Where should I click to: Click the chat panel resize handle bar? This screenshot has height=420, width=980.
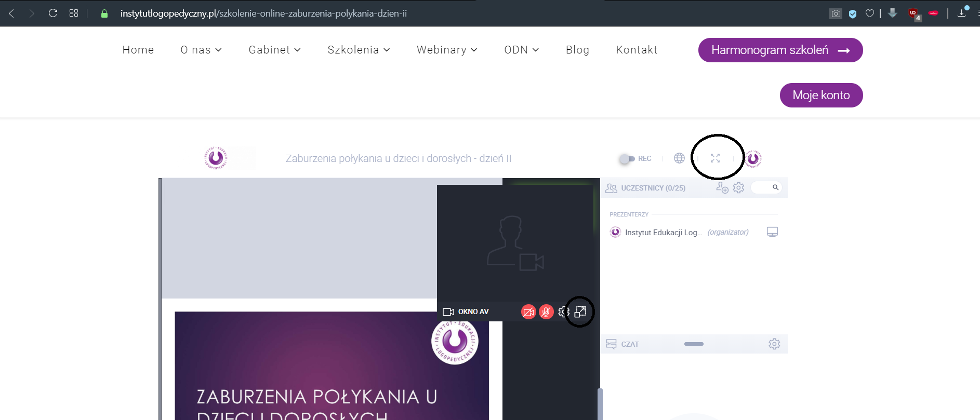coord(694,344)
